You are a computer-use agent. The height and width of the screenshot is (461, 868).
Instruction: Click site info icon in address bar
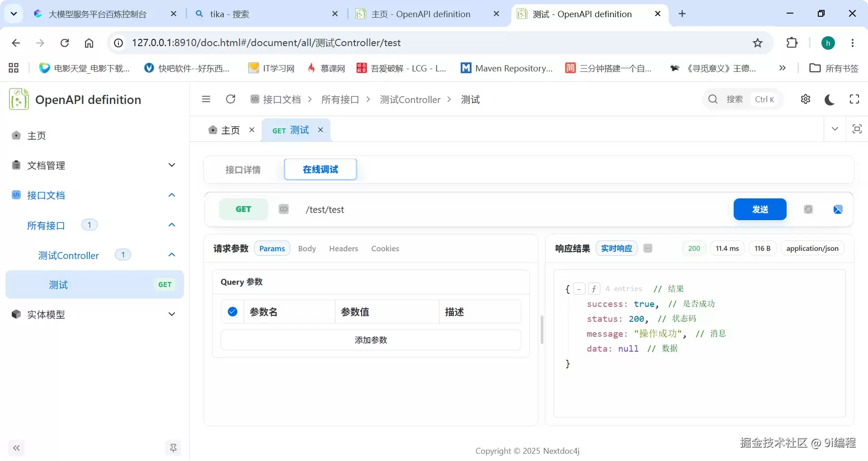click(118, 43)
